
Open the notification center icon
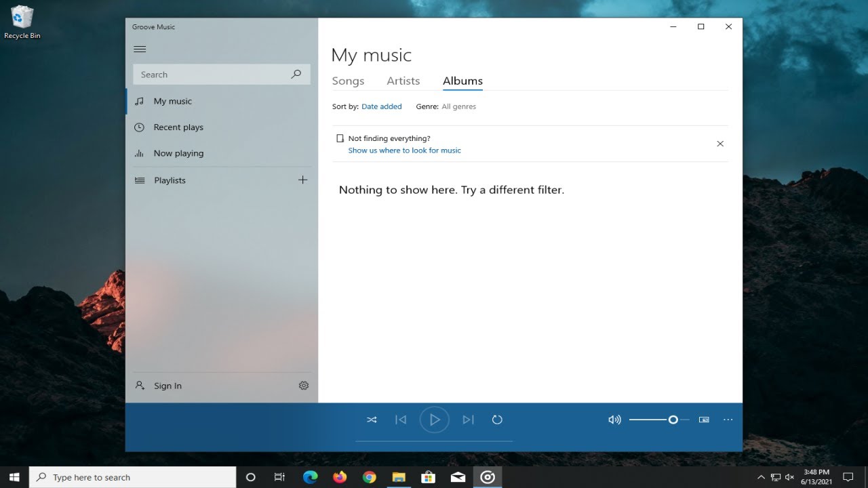[848, 477]
